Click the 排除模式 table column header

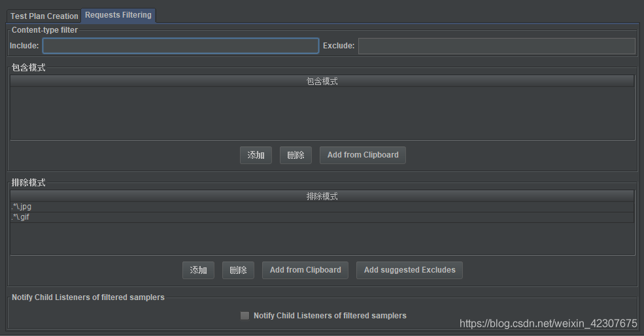[x=322, y=197]
